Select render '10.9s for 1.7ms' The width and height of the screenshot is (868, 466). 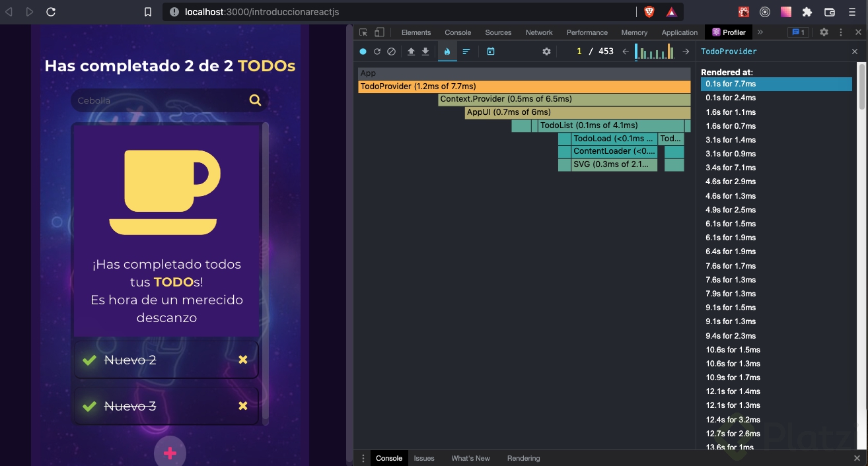(x=776, y=378)
